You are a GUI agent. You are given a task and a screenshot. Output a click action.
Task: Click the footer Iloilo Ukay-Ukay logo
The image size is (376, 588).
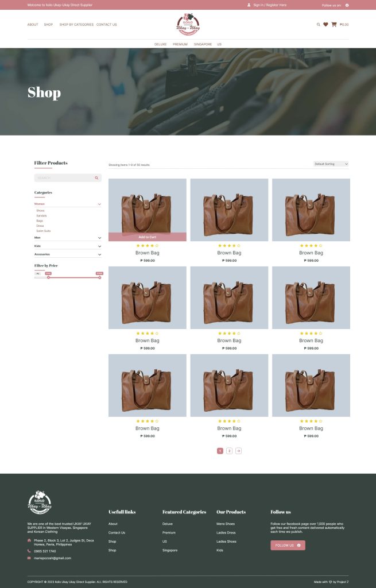(x=40, y=504)
